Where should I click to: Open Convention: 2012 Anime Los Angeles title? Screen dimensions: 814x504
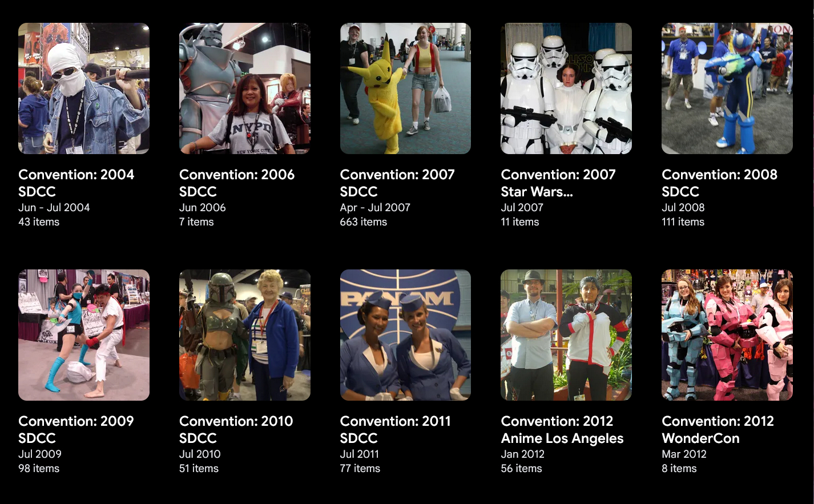click(x=562, y=429)
